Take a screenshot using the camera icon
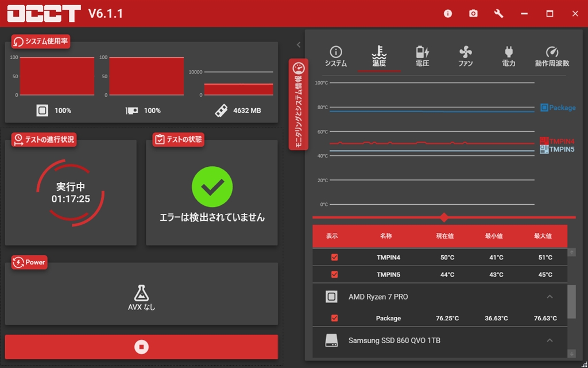 473,13
